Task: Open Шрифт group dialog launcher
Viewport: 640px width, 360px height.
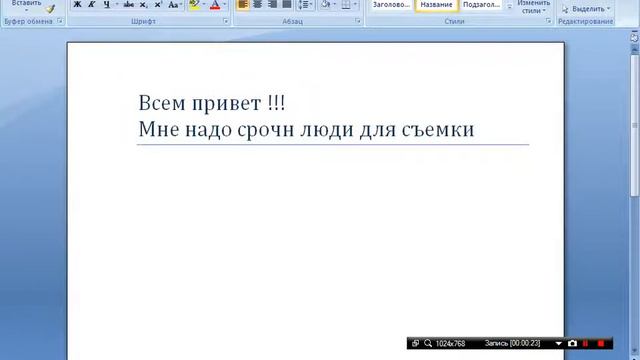Action: 226,21
